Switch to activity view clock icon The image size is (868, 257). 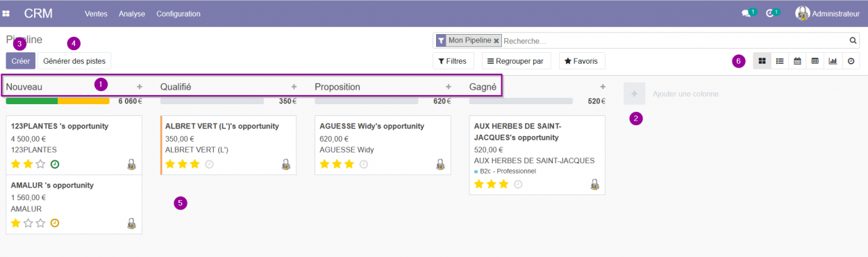(x=851, y=61)
